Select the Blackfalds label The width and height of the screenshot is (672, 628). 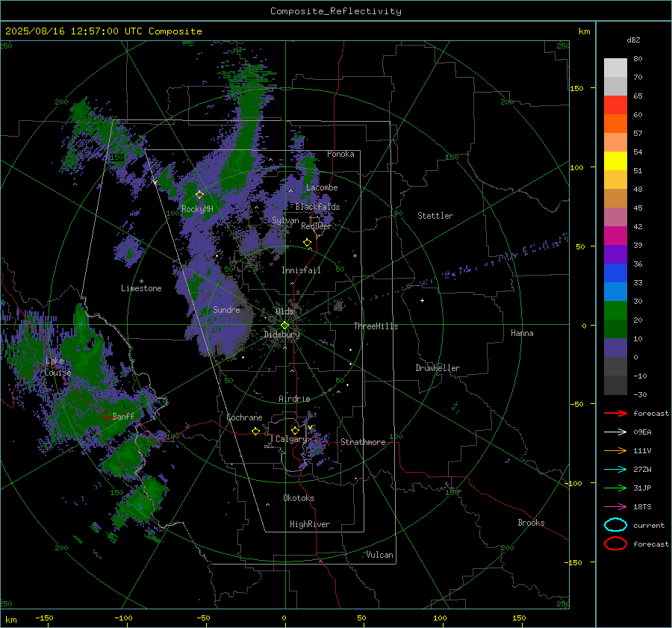tap(317, 207)
